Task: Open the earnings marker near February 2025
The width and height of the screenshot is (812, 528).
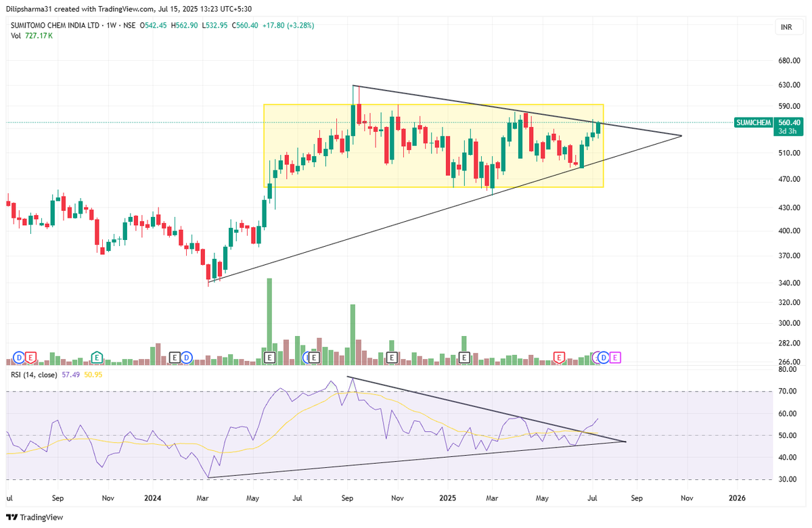Action: pos(464,356)
